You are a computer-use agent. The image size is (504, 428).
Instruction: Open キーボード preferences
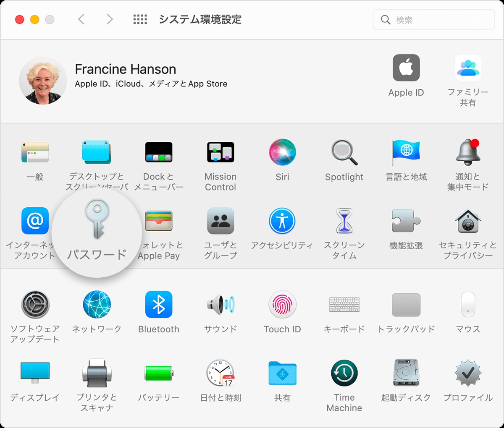tap(344, 305)
